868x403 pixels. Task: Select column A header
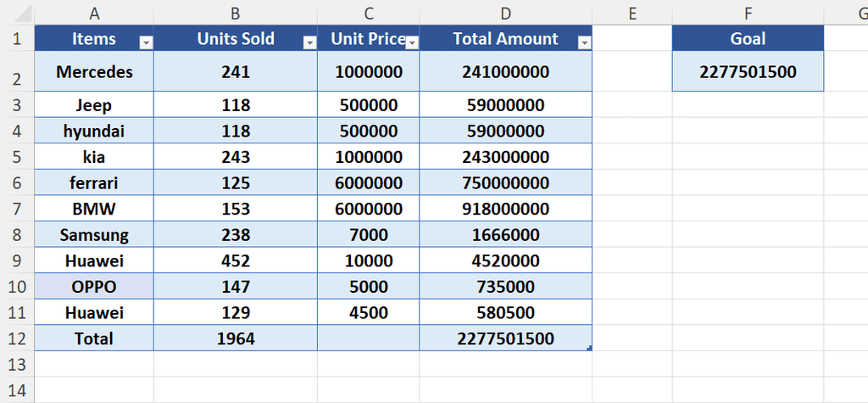point(94,14)
